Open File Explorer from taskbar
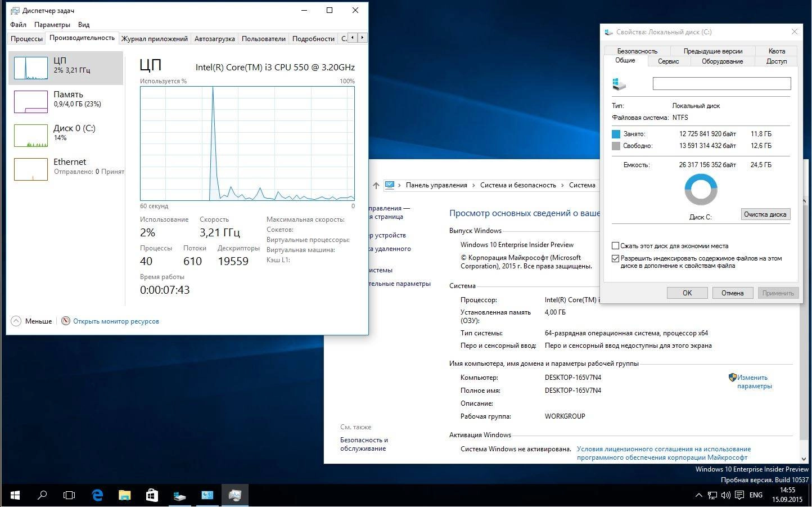 pos(125,495)
